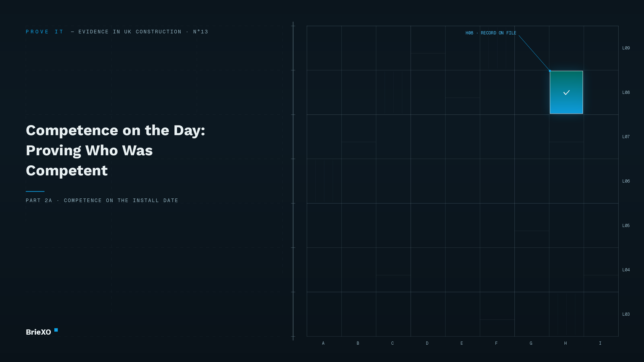This screenshot has width=644, height=362.
Task: Click the checkmark in the highlighted H08 cell
Action: pos(566,93)
